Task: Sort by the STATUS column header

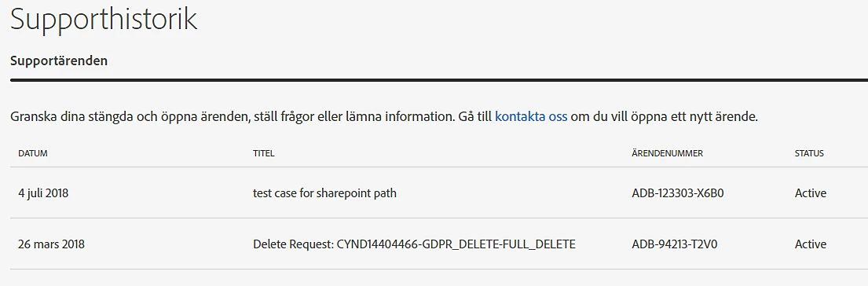Action: pyautogui.click(x=809, y=154)
